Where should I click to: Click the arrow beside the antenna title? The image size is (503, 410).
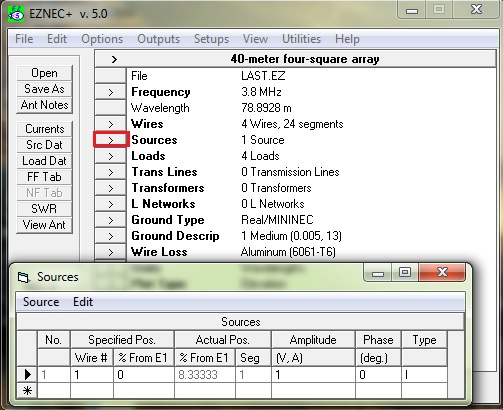[114, 60]
